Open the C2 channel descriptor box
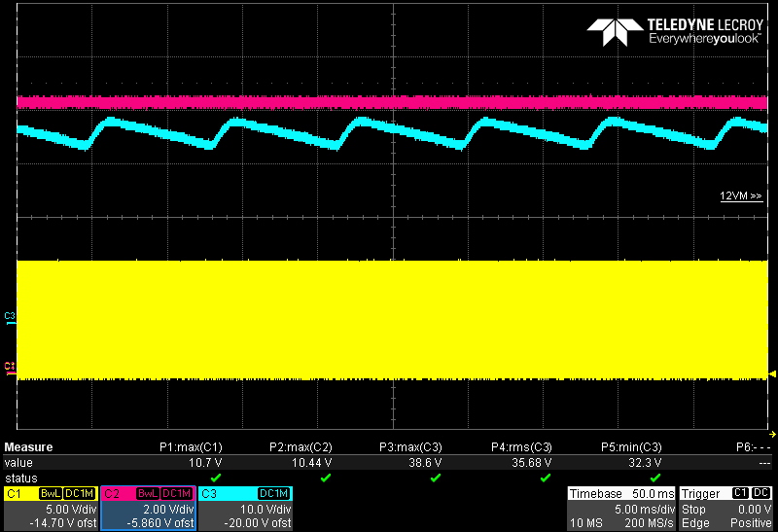778x532 pixels. tap(148, 509)
